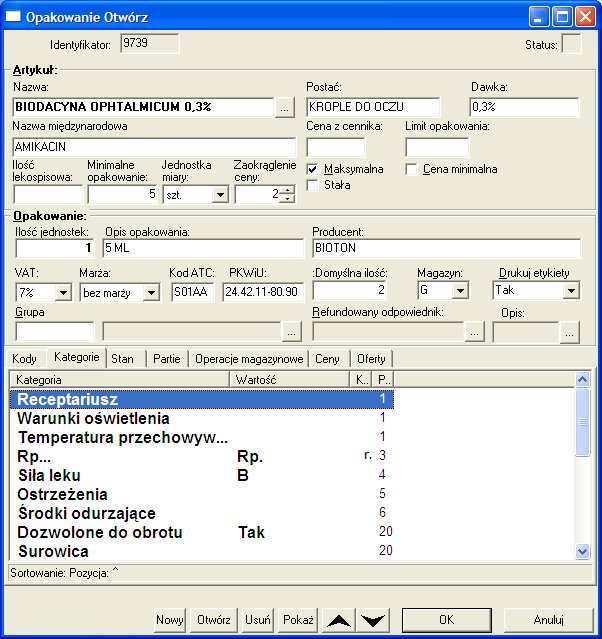The width and height of the screenshot is (602, 639).
Task: Click the list scroll-up arrow
Action: point(583,380)
